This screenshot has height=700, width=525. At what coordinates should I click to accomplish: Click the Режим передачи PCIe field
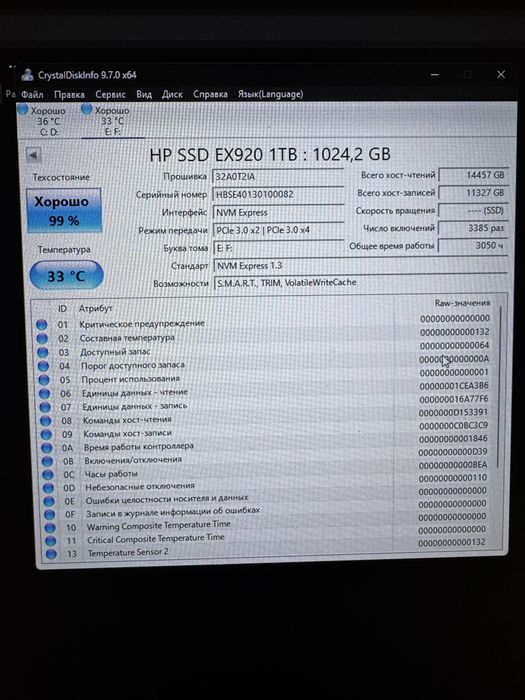(x=278, y=230)
